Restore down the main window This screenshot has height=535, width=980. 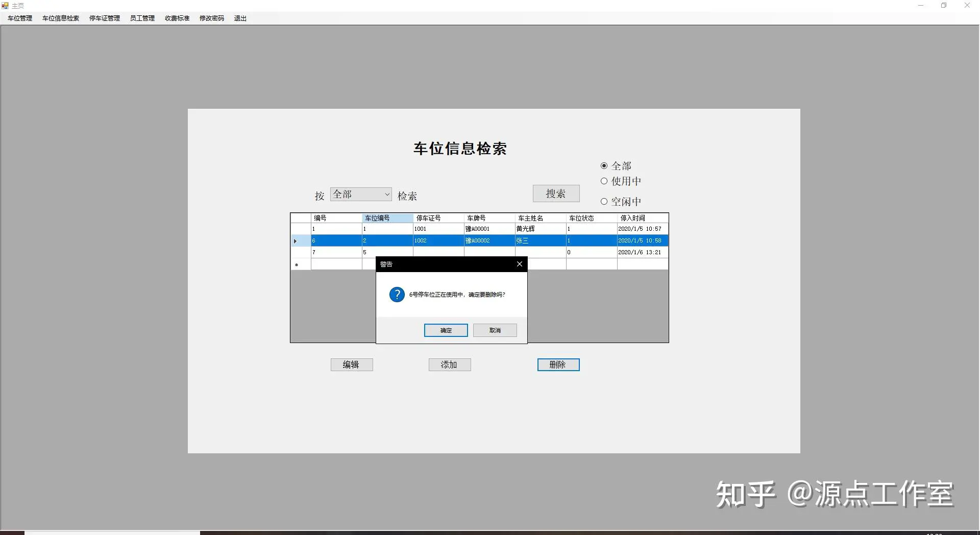pyautogui.click(x=944, y=6)
